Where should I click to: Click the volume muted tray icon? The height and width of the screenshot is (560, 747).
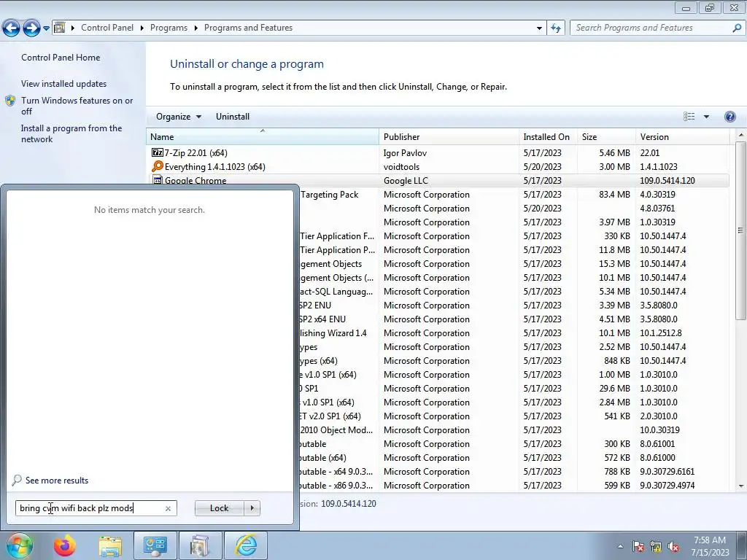[673, 547]
